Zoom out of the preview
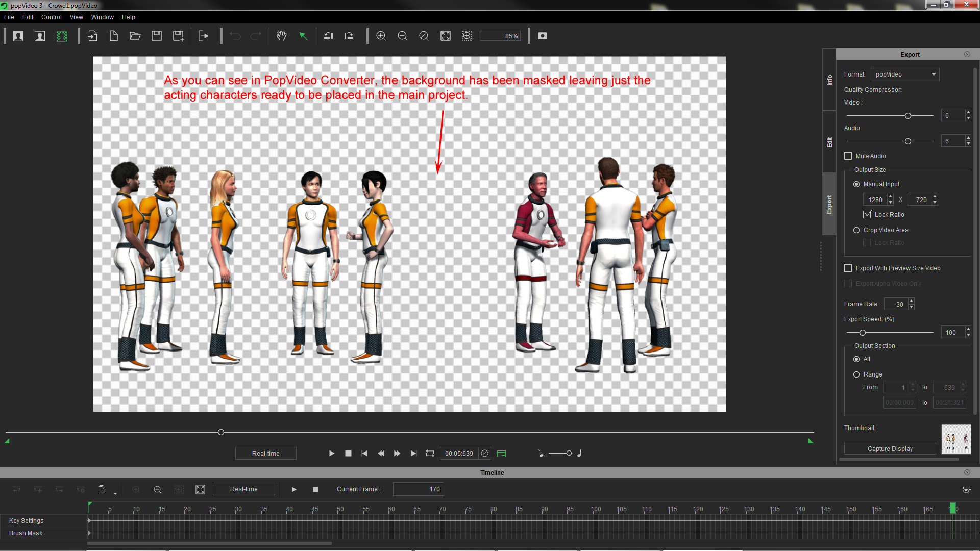 [x=403, y=36]
